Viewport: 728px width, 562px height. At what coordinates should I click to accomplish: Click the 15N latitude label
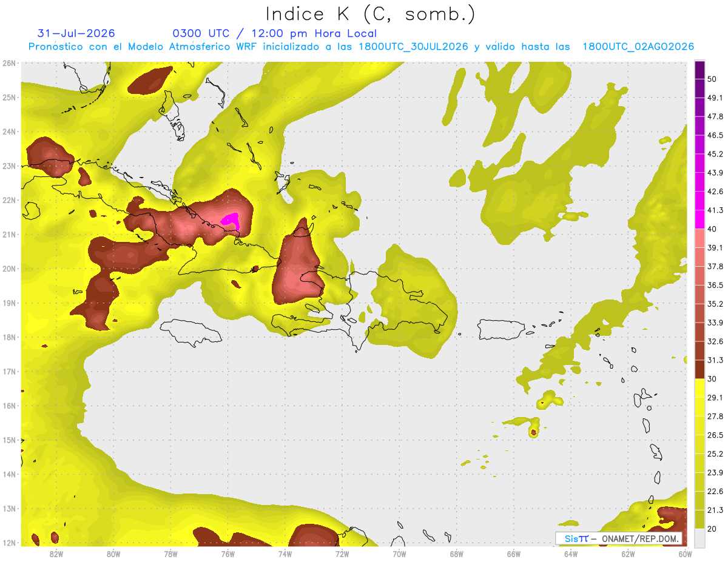(x=9, y=440)
